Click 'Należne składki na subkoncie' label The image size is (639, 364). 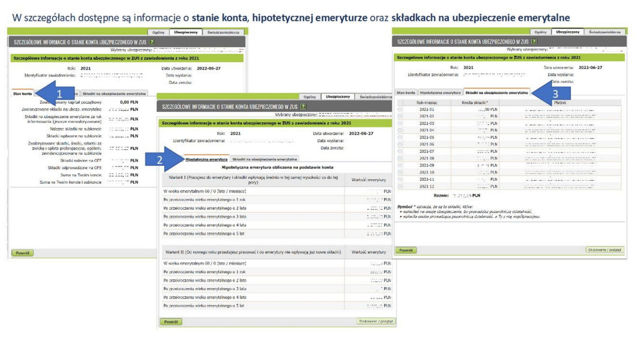tap(76, 129)
